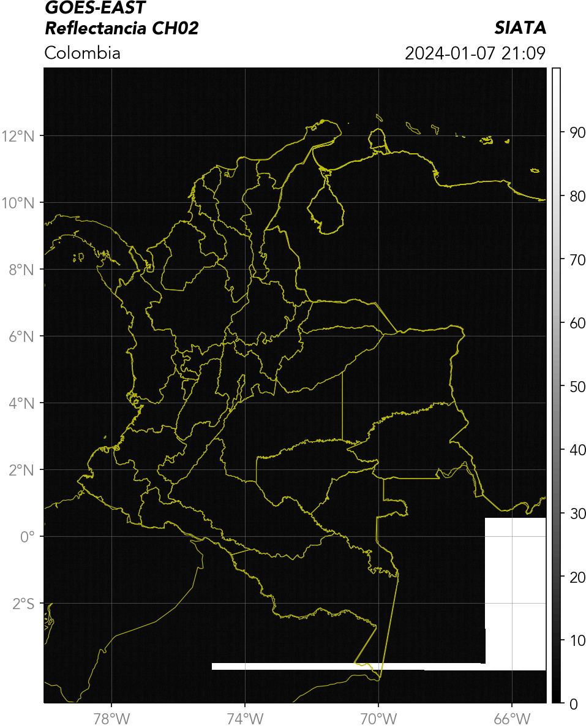Viewport: 586px width, 728px height.
Task: Click the GOES-EAST title text
Action: click(x=95, y=7)
